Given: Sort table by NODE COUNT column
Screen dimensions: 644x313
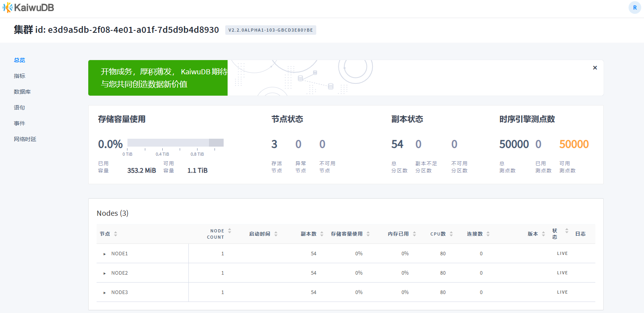Looking at the screenshot, I should [x=219, y=234].
